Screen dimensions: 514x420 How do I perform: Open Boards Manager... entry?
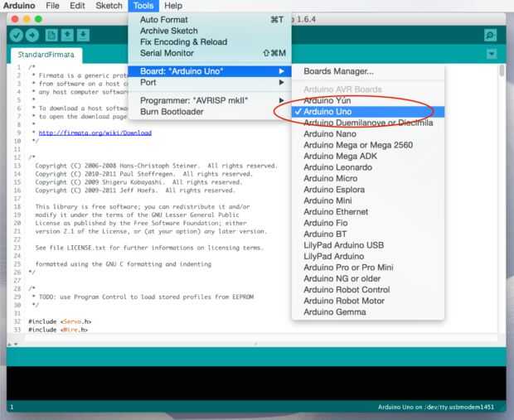point(368,71)
